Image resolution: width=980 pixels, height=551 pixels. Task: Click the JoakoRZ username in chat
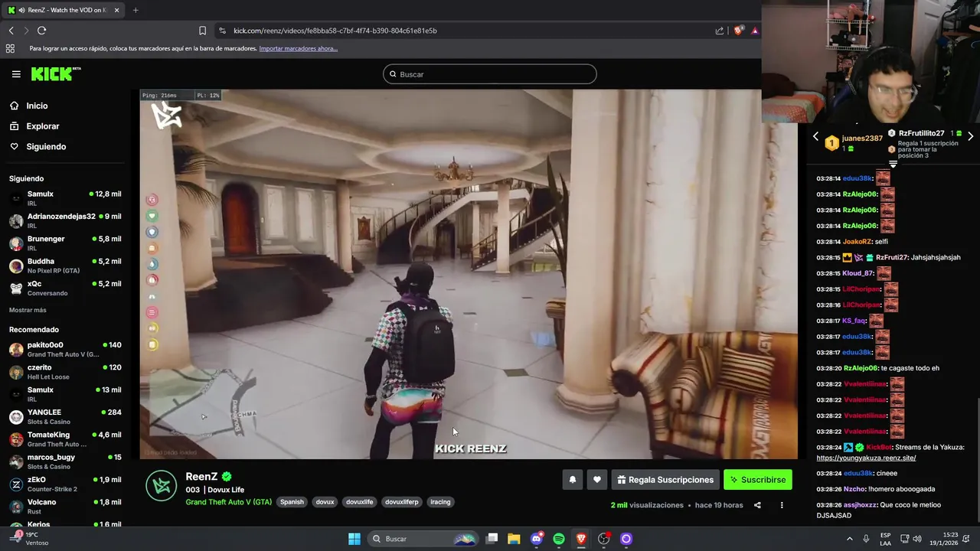click(857, 242)
